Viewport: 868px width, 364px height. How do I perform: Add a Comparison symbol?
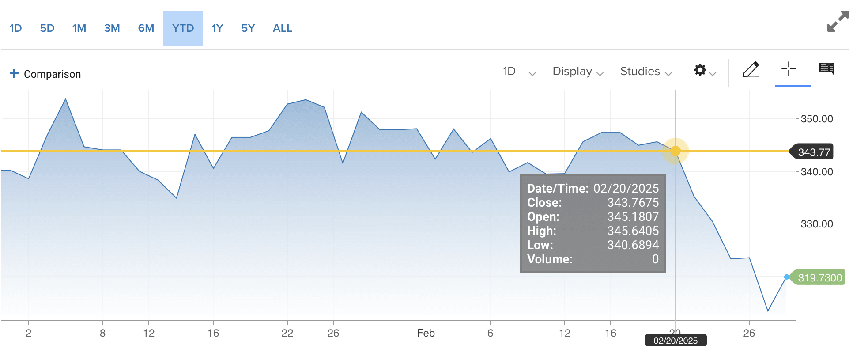[x=45, y=74]
